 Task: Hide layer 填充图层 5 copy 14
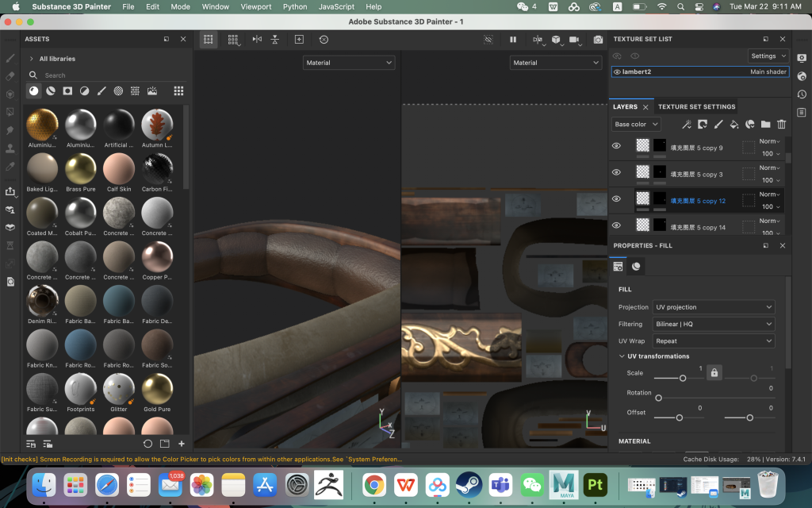(x=616, y=225)
